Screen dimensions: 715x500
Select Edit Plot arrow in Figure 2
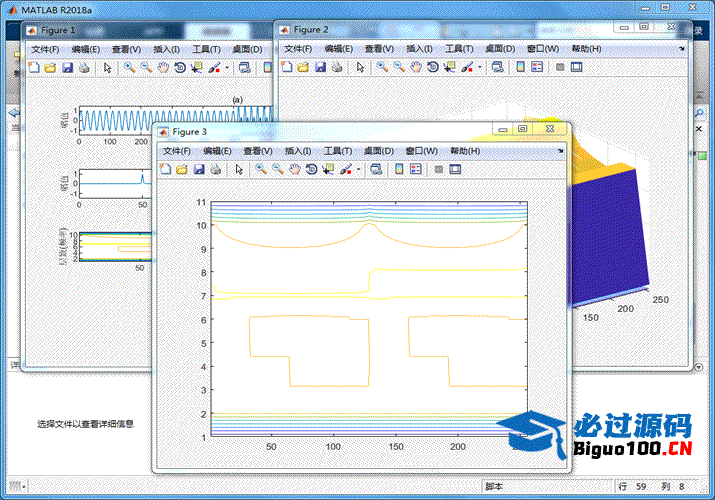360,67
